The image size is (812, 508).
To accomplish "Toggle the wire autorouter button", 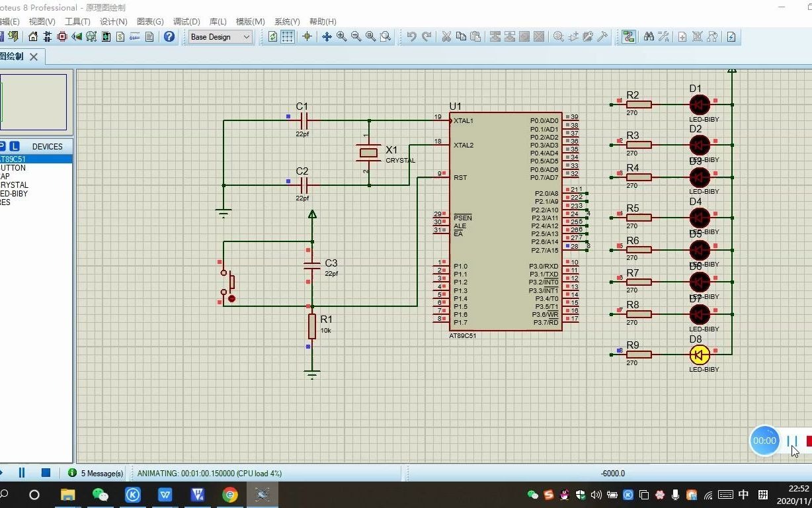I will pos(628,37).
